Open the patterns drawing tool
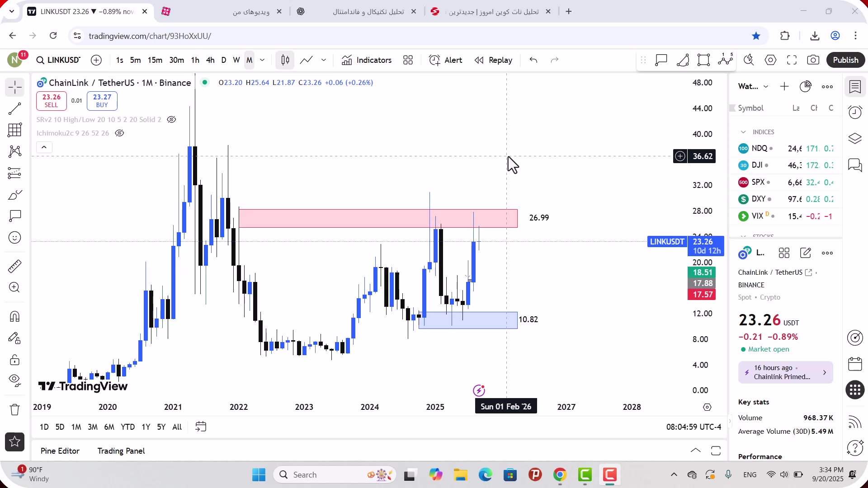The image size is (868, 488). click(15, 151)
